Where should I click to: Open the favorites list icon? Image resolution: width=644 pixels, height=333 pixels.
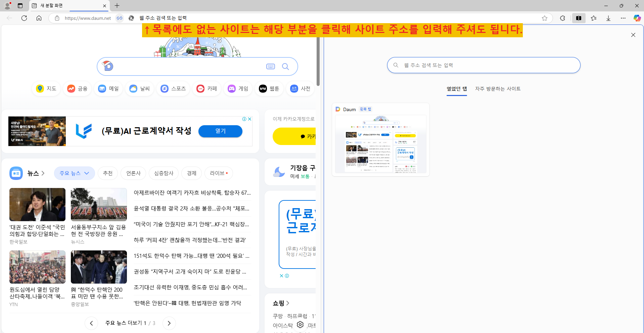pyautogui.click(x=594, y=18)
